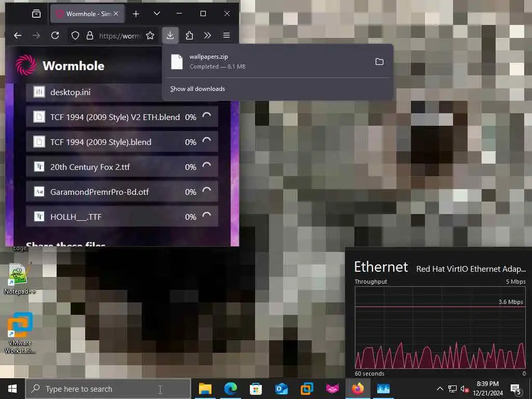Select TCF 1994 (2009 Style) V2 ETH.blend
Image resolution: width=532 pixels, height=399 pixels.
coord(122,117)
